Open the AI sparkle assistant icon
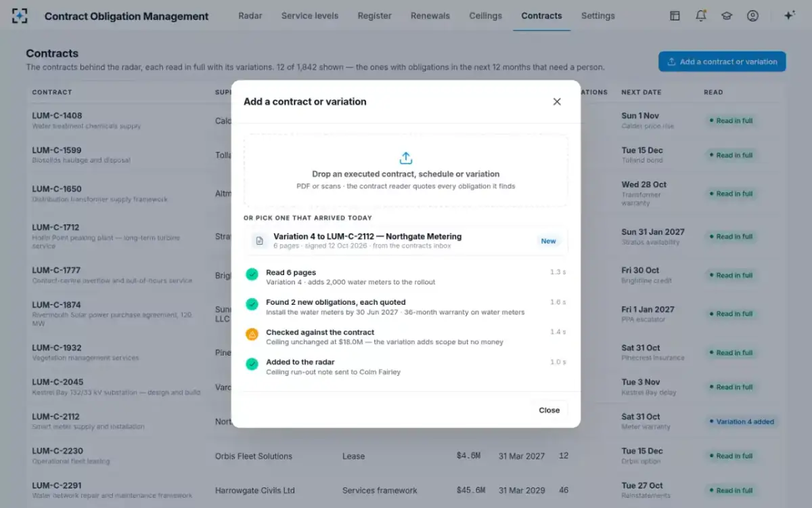Viewport: 812px width, 508px height. [789, 16]
